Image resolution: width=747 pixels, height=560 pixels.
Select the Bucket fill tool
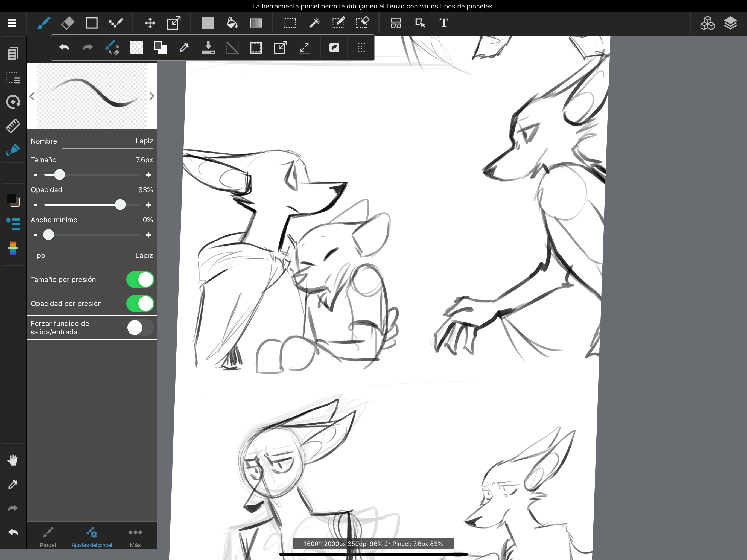tap(232, 23)
